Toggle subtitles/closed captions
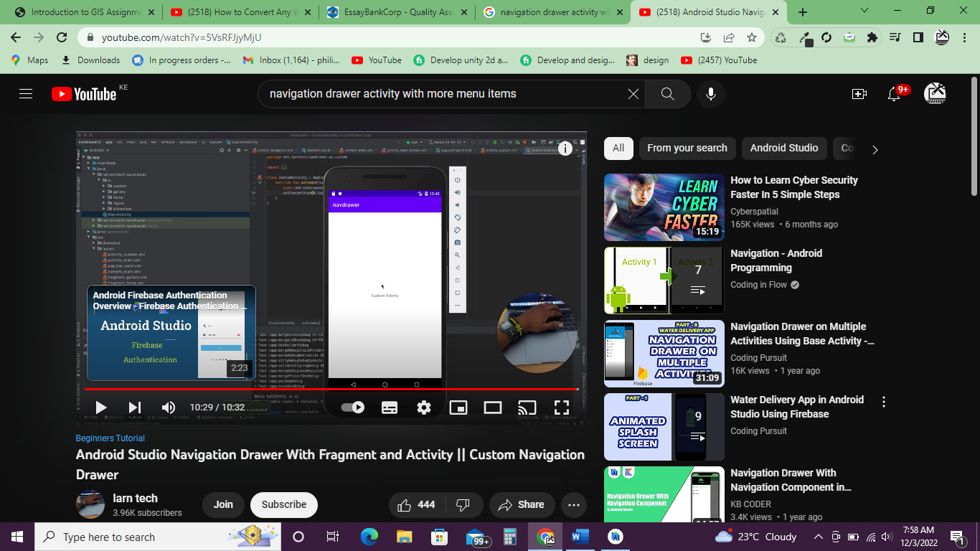Viewport: 980px width, 551px height. tap(389, 408)
